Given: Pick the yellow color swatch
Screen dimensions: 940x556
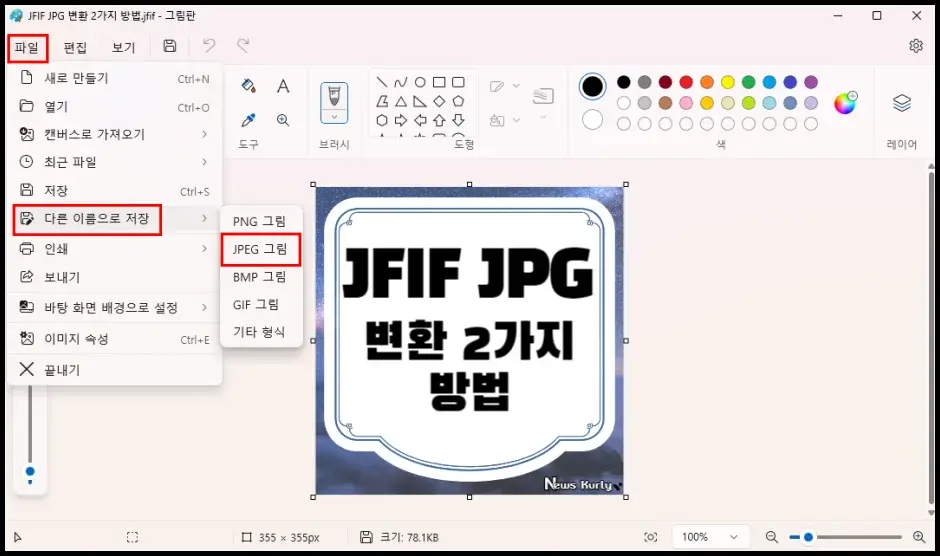Looking at the screenshot, I should point(727,82).
